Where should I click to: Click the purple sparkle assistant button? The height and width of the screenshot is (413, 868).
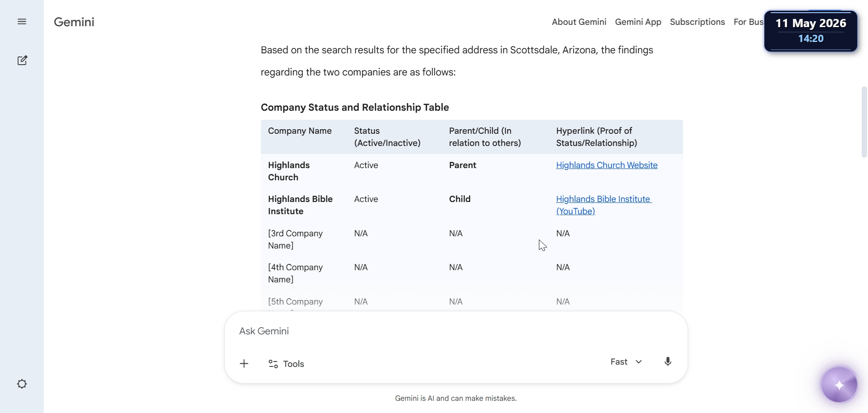[839, 385]
